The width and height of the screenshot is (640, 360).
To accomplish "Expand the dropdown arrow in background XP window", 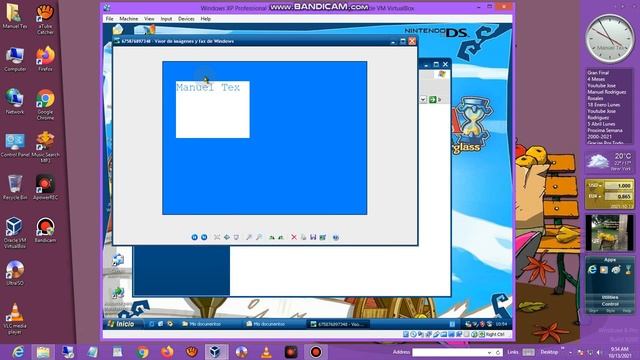I will click(x=423, y=99).
